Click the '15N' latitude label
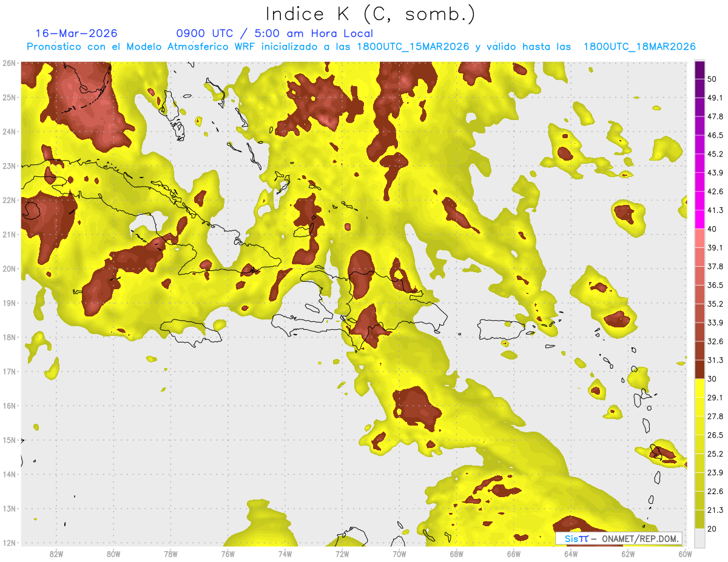This screenshot has height=562, width=728. tap(9, 440)
